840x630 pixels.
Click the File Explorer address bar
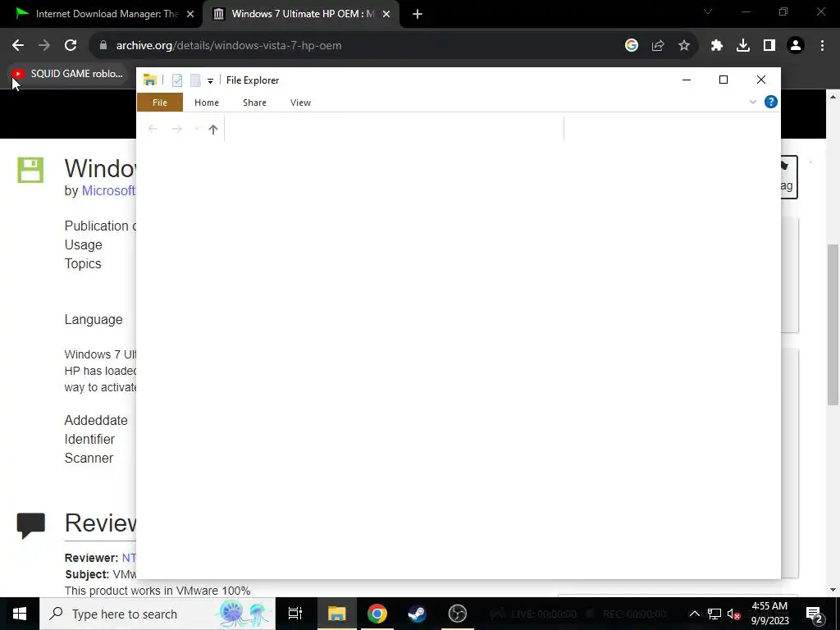point(394,129)
